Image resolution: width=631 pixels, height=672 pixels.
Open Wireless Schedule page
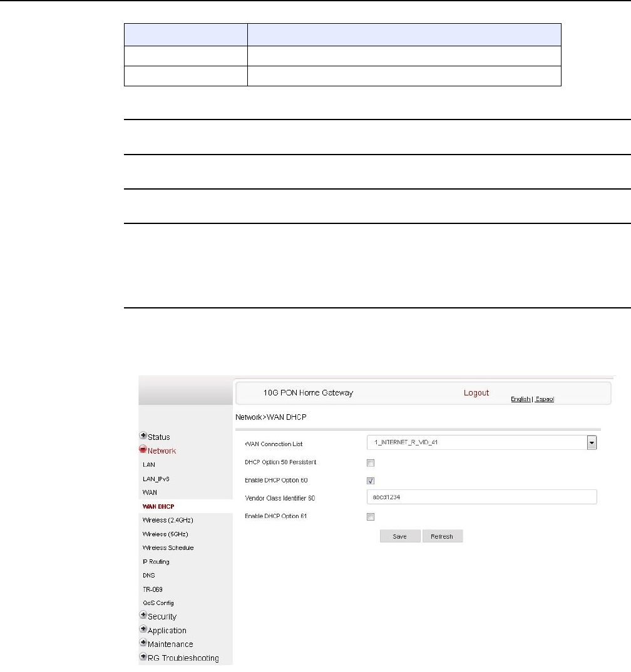tap(168, 548)
